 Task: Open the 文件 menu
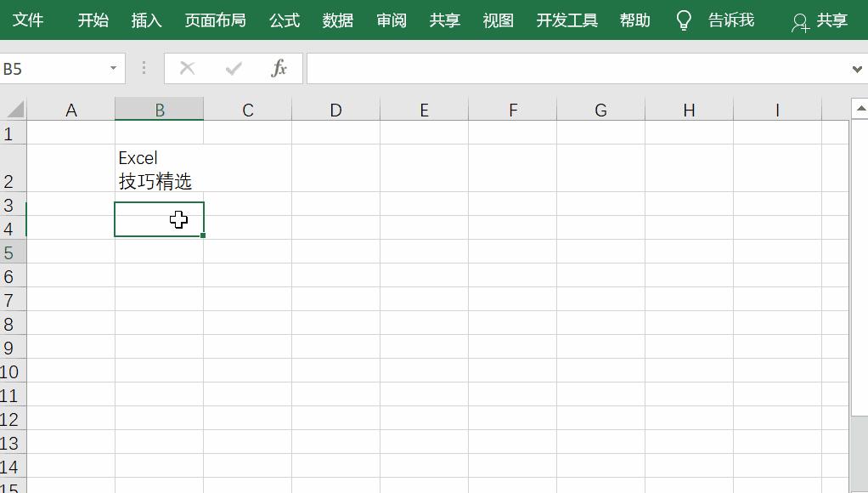click(29, 20)
